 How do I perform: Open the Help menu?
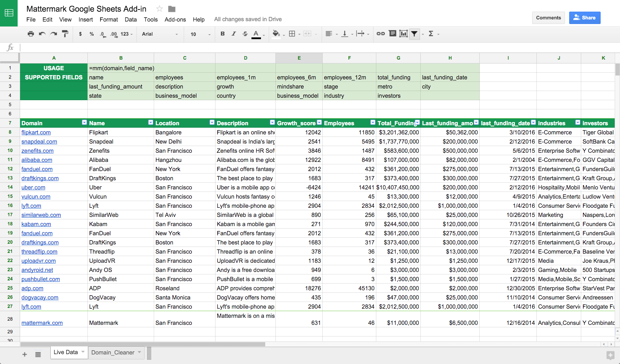pyautogui.click(x=199, y=19)
